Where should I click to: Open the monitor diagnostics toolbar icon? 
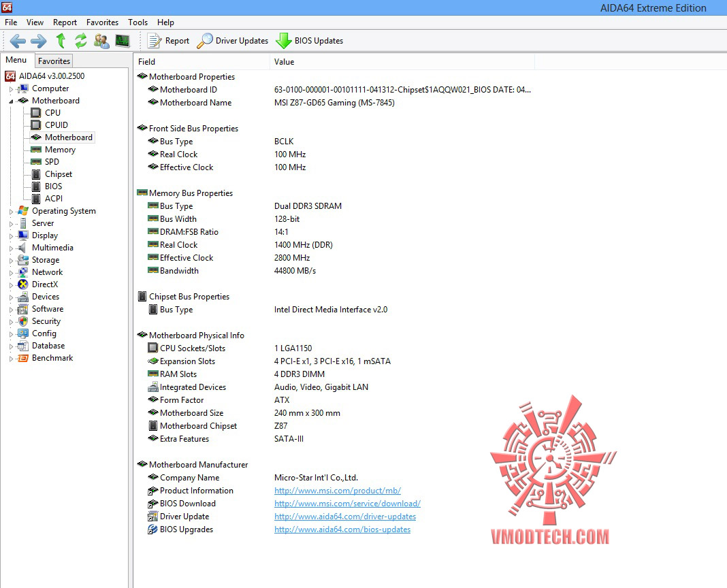click(x=123, y=41)
